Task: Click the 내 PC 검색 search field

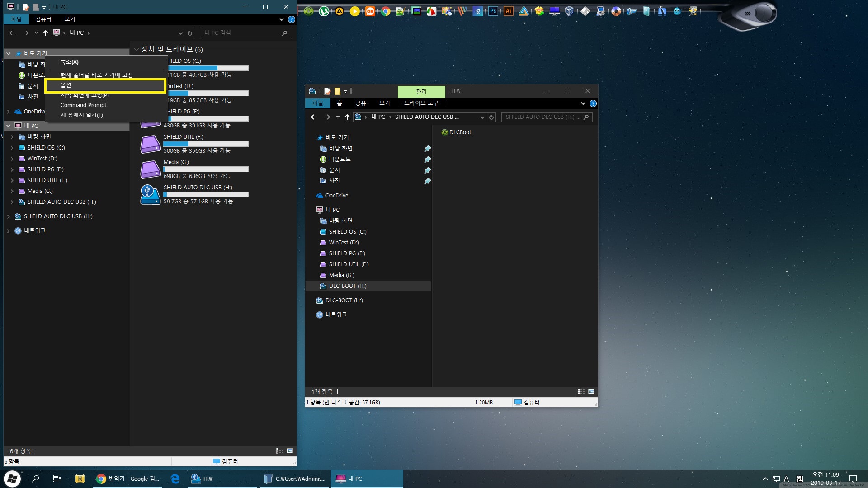Action: point(245,33)
